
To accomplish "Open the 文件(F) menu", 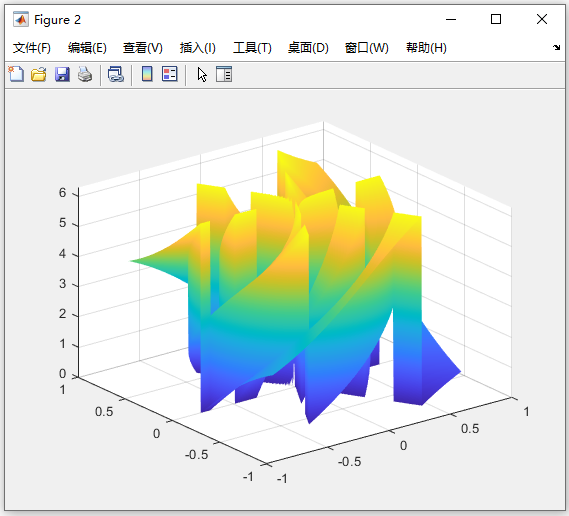I will (x=32, y=48).
